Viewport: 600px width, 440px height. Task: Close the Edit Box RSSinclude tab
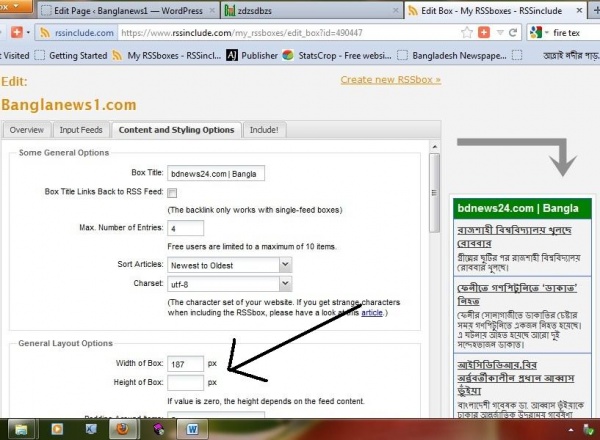pos(579,11)
